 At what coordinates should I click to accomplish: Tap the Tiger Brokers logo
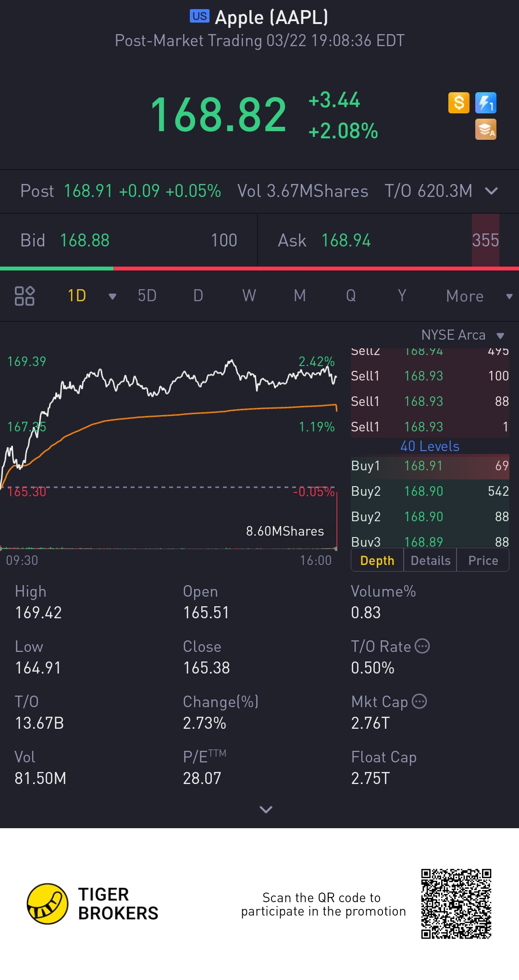tap(93, 904)
